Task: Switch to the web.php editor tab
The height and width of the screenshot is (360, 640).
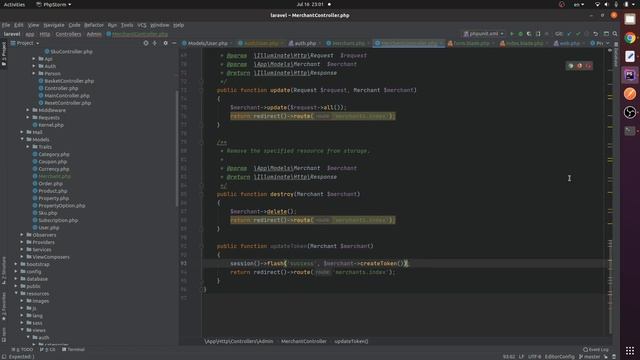Action: [x=569, y=43]
